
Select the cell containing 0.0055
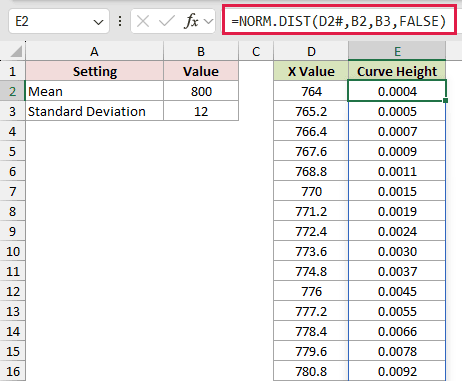397,311
